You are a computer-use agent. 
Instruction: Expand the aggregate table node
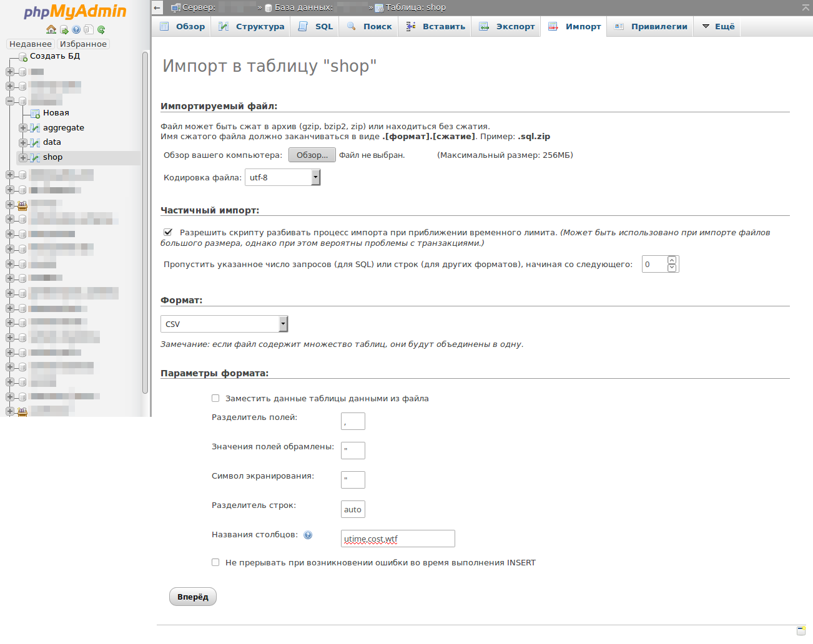[22, 128]
